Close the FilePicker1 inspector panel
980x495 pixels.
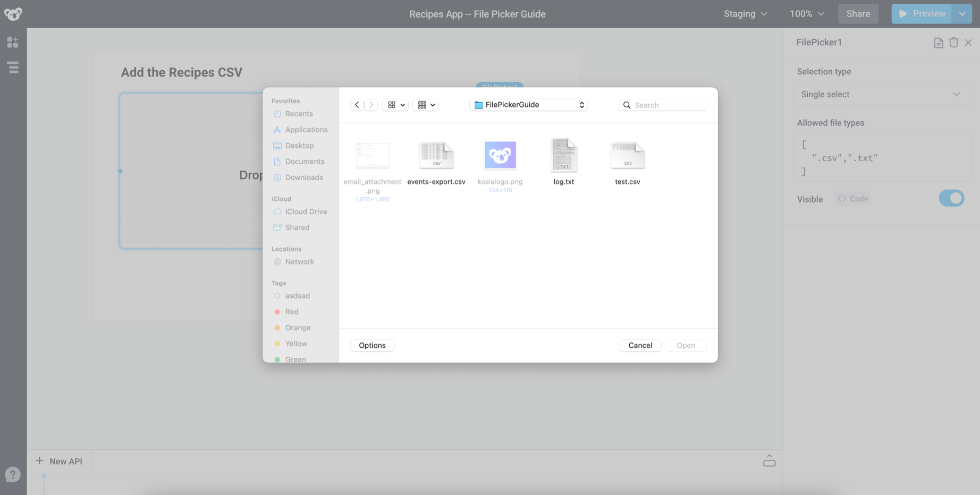click(x=968, y=42)
